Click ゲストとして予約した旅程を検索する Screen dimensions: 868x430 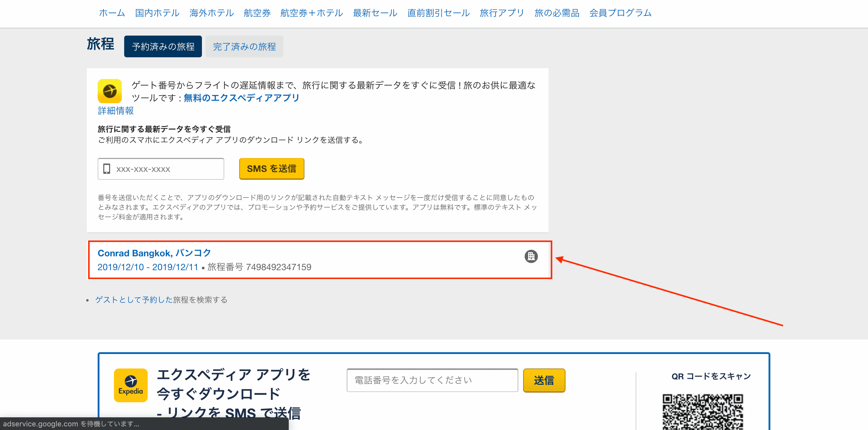point(162,299)
